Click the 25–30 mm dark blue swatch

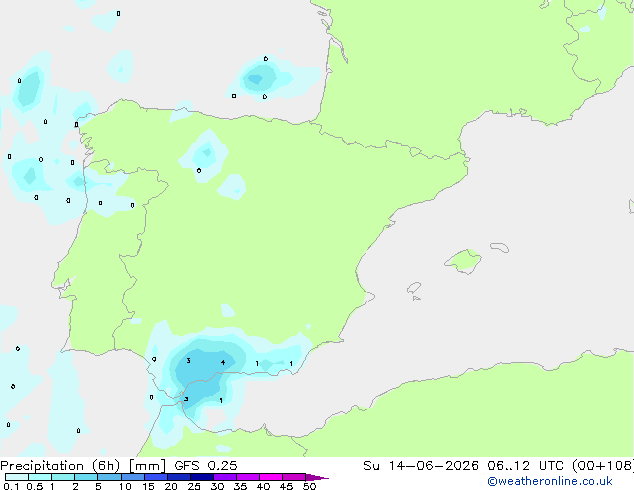[x=201, y=477]
